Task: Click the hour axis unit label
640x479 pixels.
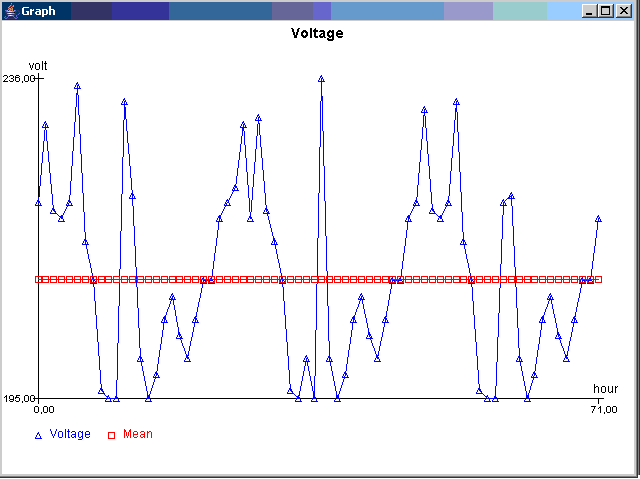Action: (605, 388)
